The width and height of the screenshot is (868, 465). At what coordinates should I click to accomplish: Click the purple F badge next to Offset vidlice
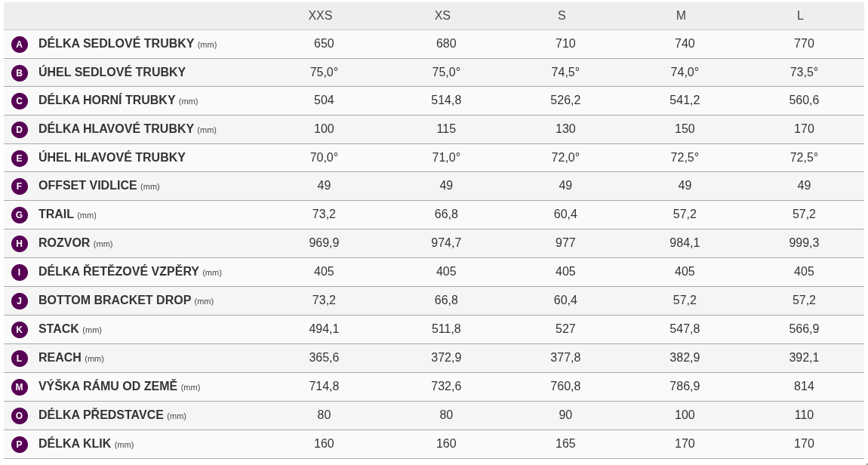tap(20, 186)
